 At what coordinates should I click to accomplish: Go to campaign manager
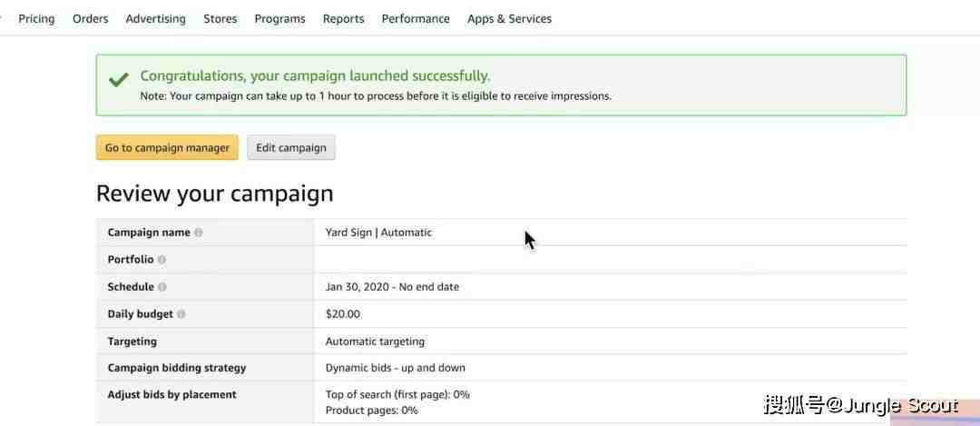click(167, 148)
